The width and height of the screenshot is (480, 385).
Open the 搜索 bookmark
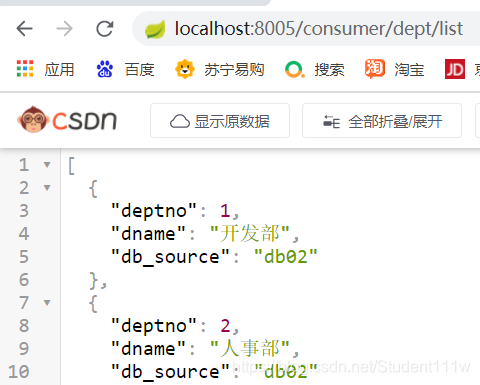[x=329, y=70]
